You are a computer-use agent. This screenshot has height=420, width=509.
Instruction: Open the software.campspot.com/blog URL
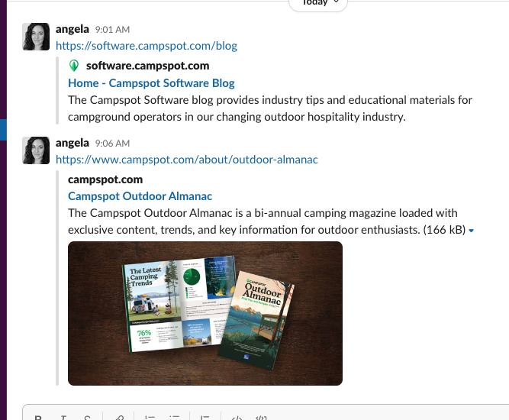pyautogui.click(x=147, y=46)
